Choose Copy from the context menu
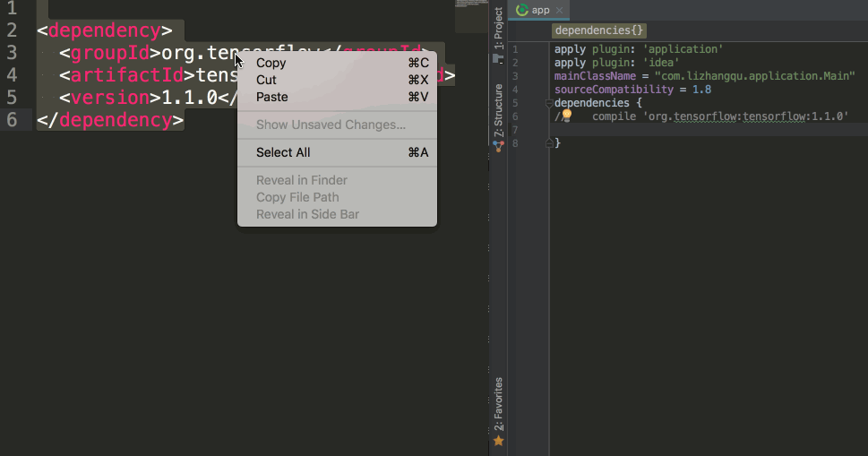 tap(271, 63)
